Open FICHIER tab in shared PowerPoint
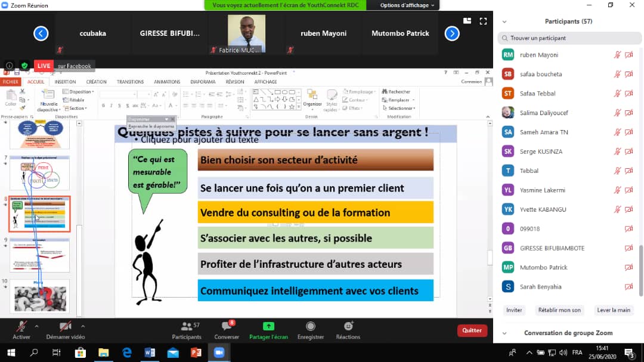 (x=10, y=82)
